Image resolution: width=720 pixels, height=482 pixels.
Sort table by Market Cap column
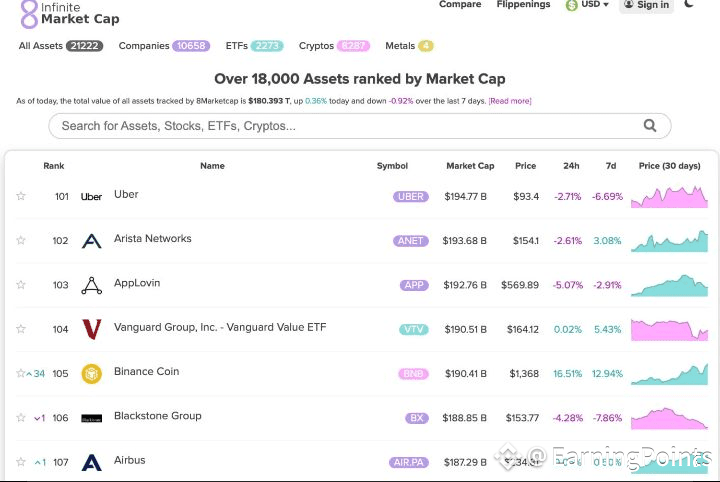click(x=470, y=166)
